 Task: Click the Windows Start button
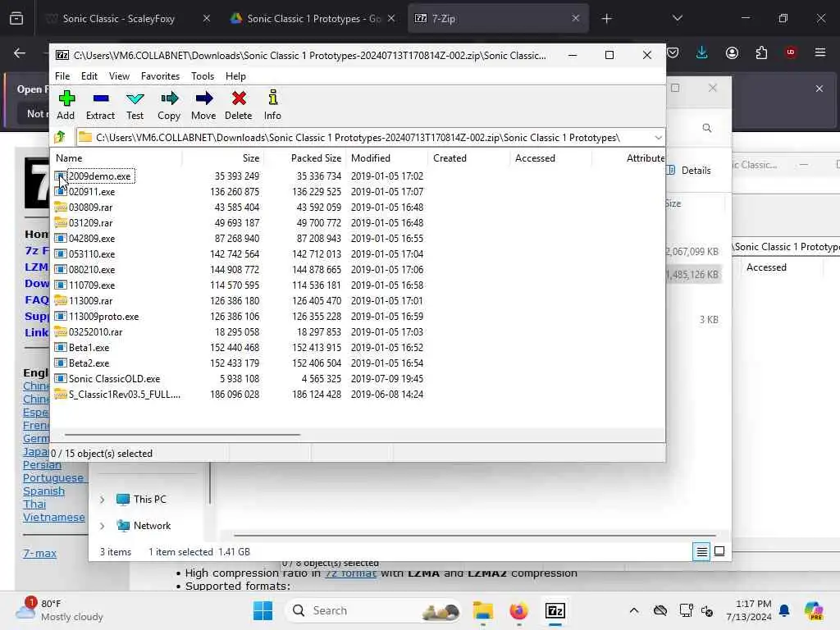tap(262, 610)
